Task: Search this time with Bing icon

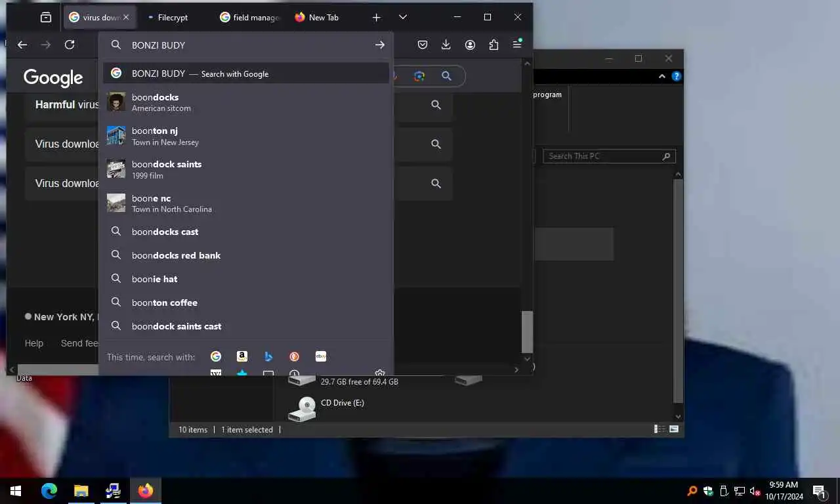Action: (268, 356)
